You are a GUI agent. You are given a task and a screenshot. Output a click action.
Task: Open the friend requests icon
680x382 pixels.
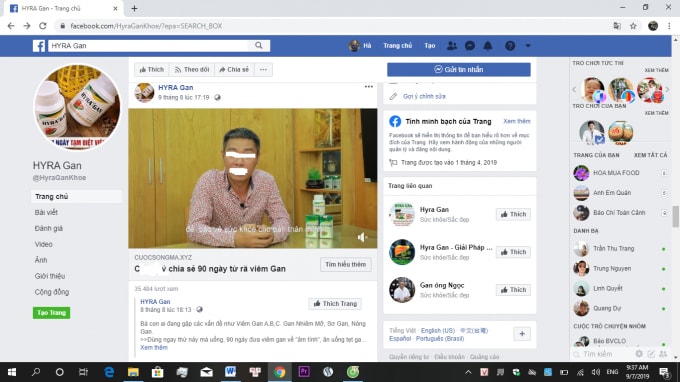pos(452,46)
